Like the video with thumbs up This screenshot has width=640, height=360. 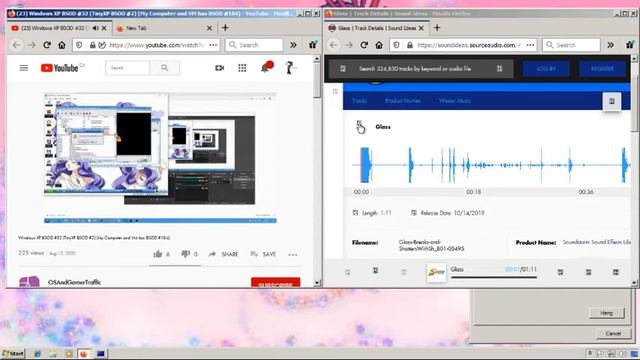pos(158,254)
